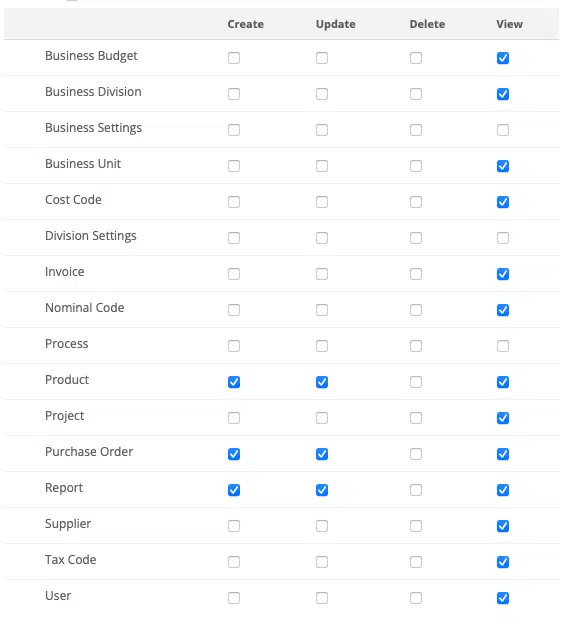The image size is (571, 637).
Task: Enable Delete permission for Cost Code
Action: pyautogui.click(x=416, y=202)
